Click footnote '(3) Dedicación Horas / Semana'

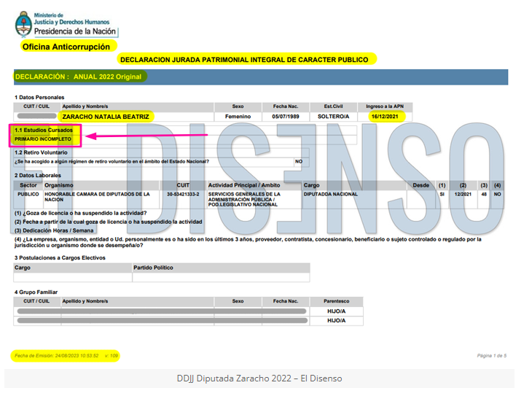tap(54, 230)
